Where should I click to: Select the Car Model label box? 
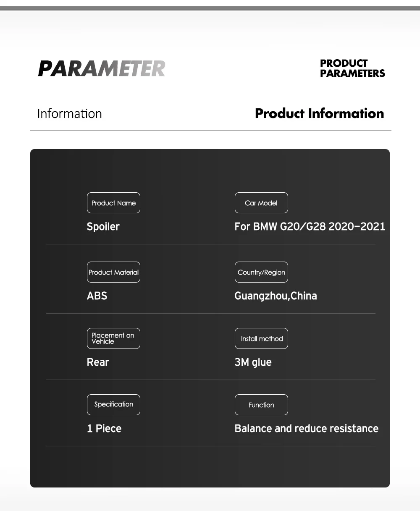(261, 203)
